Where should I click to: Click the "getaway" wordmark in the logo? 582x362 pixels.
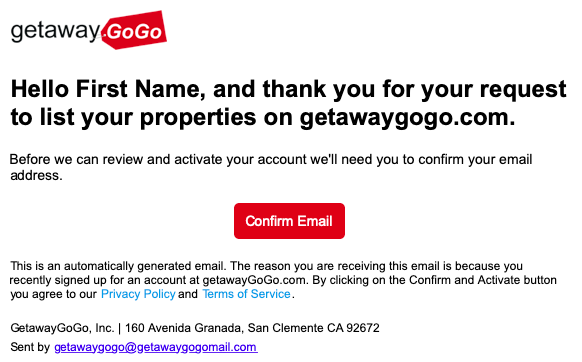point(56,30)
